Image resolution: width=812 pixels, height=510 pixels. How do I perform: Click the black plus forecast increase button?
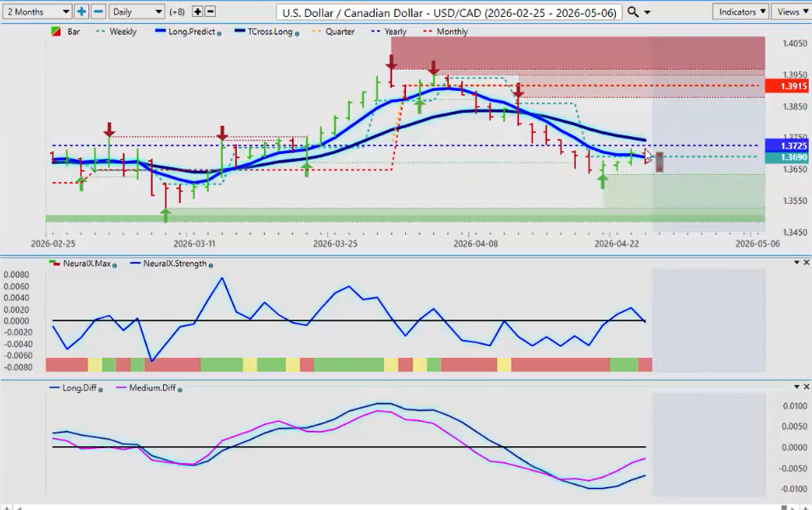tap(198, 12)
